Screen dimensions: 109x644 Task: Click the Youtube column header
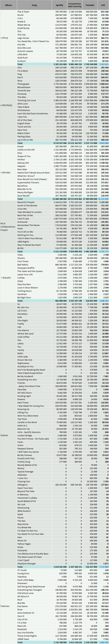90,5
